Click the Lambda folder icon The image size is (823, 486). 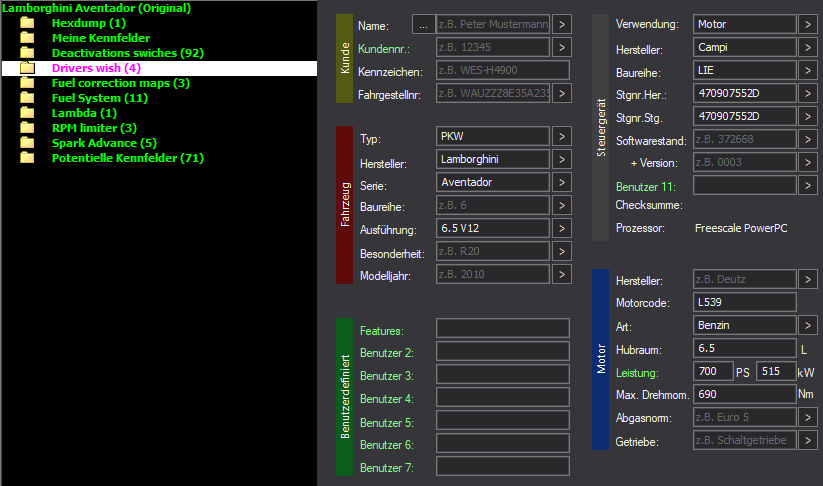(x=27, y=113)
